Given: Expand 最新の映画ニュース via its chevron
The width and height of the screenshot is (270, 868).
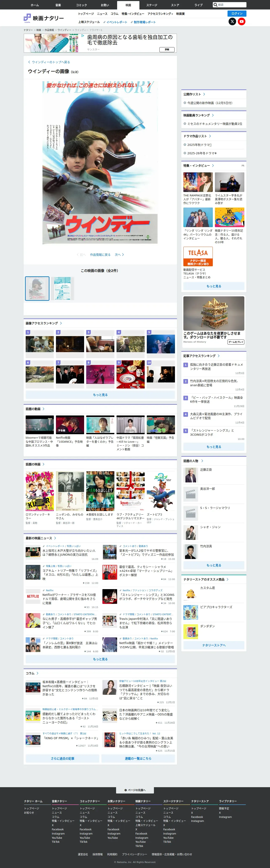Looking at the screenshot, I should click(x=55, y=538).
